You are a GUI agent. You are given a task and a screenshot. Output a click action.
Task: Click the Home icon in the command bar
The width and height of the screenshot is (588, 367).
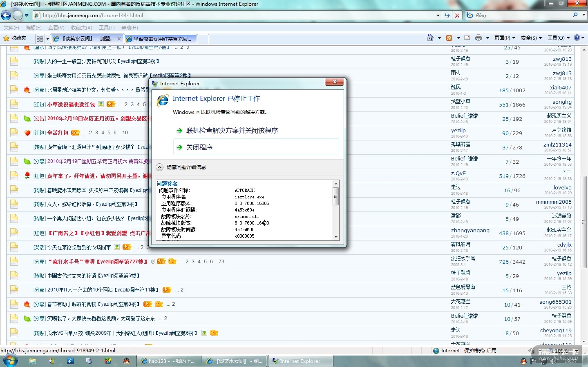[x=430, y=38]
